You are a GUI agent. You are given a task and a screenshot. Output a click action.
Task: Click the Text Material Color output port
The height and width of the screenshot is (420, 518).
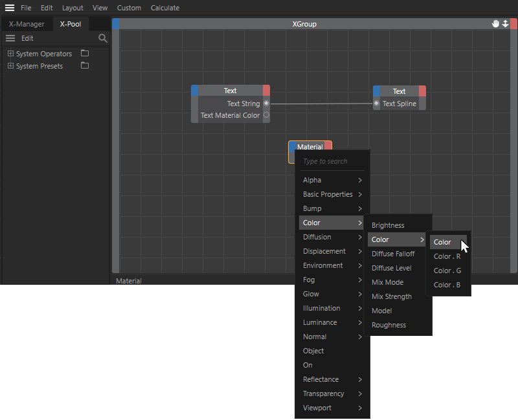(x=265, y=115)
